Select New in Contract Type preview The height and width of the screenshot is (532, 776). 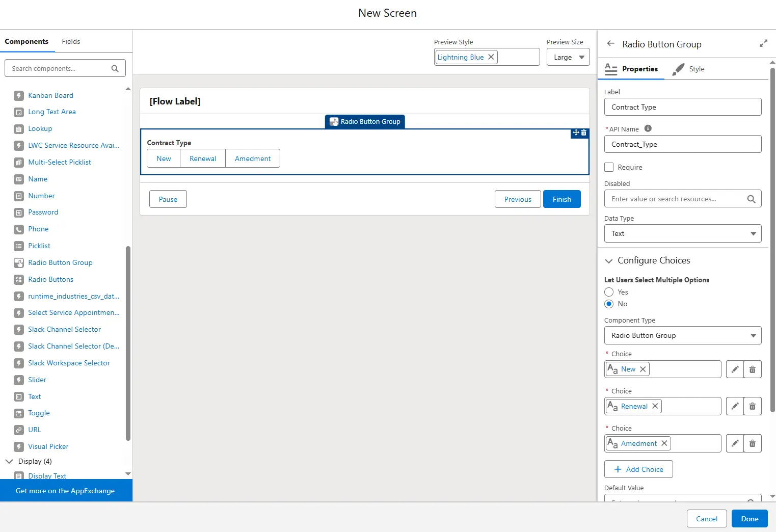164,158
